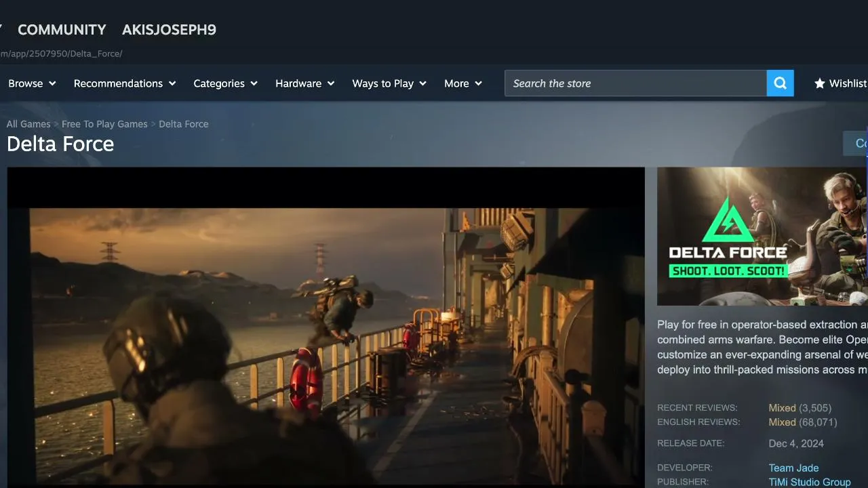Open publisher TiMi Studio Group page
Viewport: 868px width, 488px height.
810,482
